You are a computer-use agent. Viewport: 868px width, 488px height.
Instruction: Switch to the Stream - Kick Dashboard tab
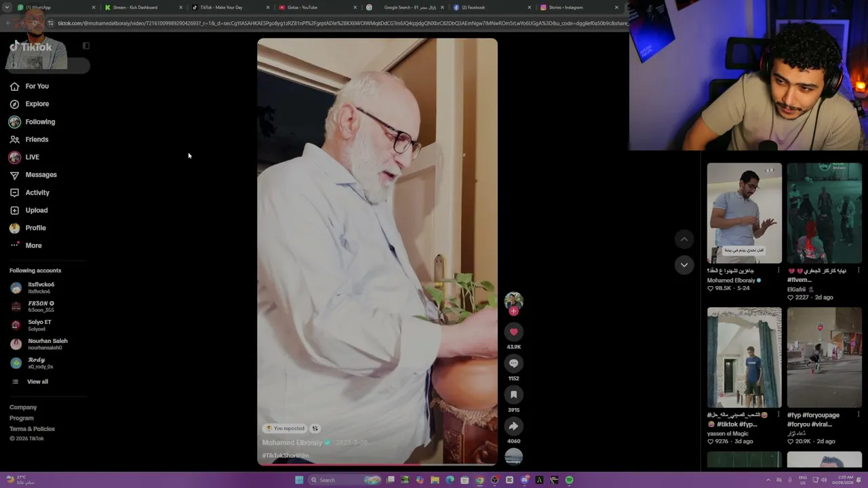click(x=144, y=7)
